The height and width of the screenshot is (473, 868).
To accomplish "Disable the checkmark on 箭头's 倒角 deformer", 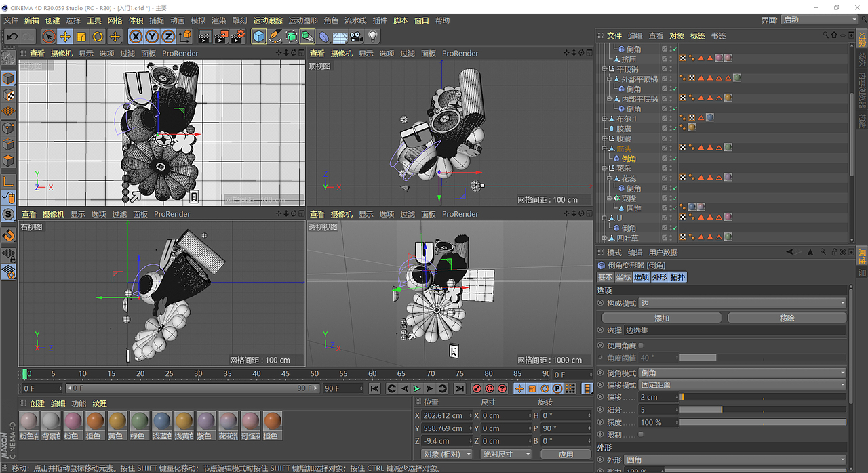I will 675,159.
